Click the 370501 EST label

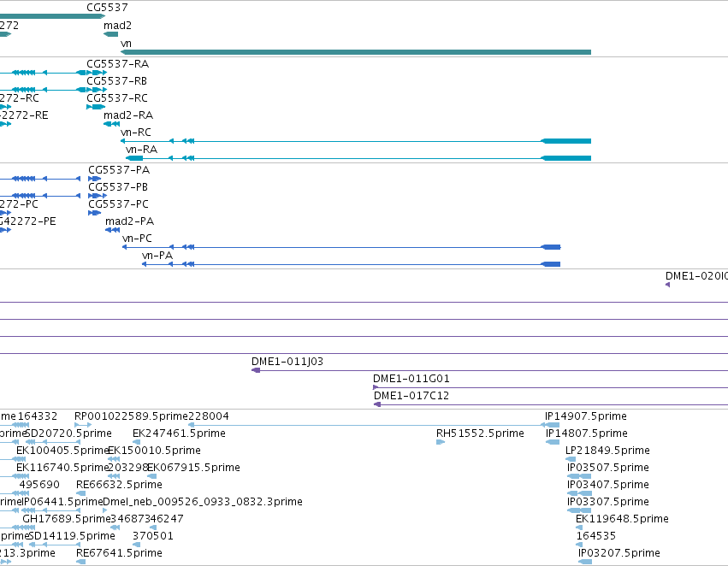[153, 536]
